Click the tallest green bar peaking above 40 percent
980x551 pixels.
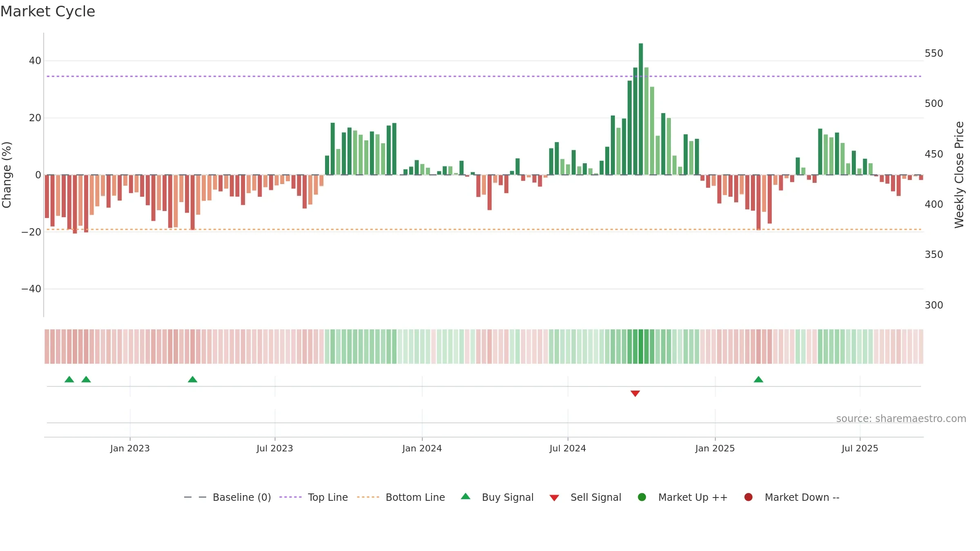641,109
